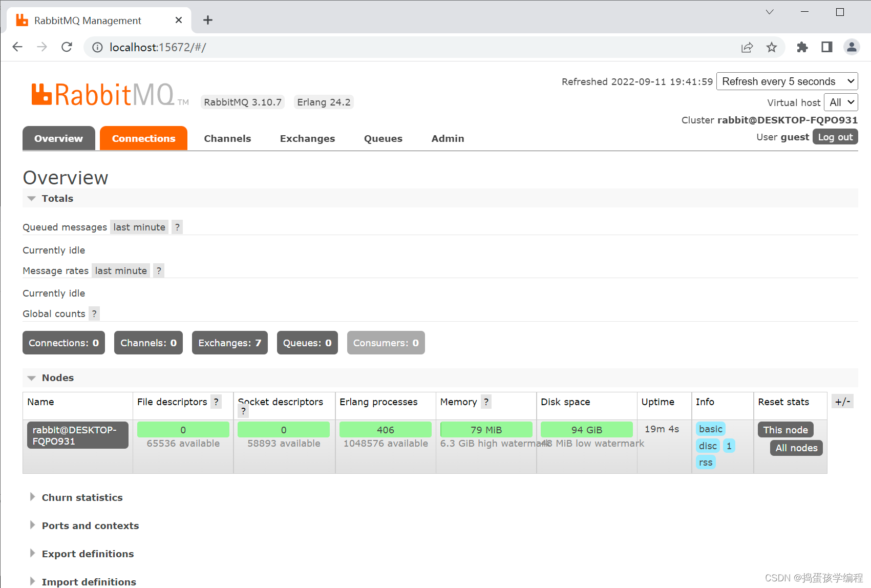The image size is (871, 588).
Task: Click the basic info tag
Action: pyautogui.click(x=711, y=429)
